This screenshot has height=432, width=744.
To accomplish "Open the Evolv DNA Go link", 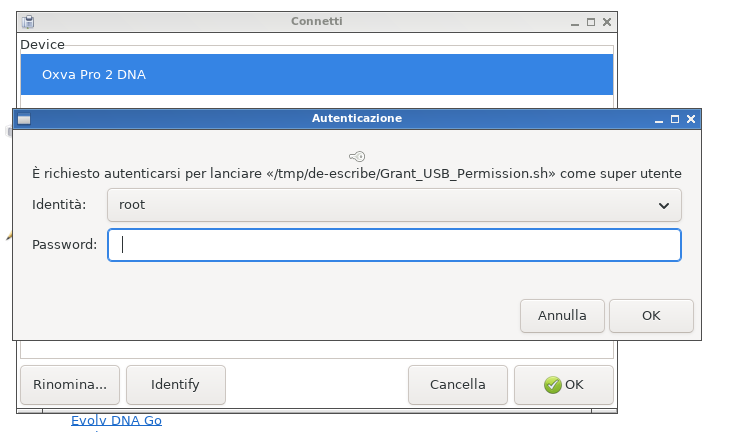I will pyautogui.click(x=116, y=421).
